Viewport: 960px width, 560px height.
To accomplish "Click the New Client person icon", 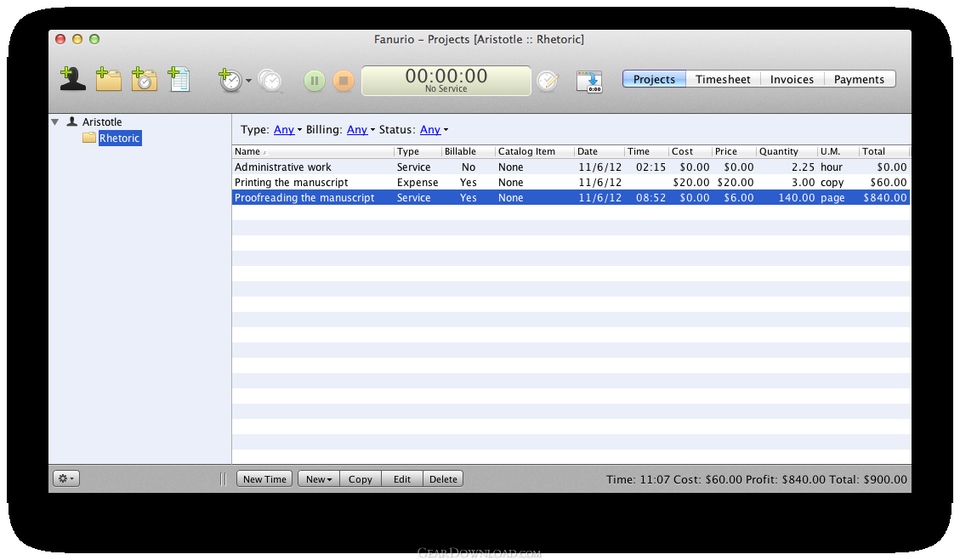I will [x=72, y=80].
